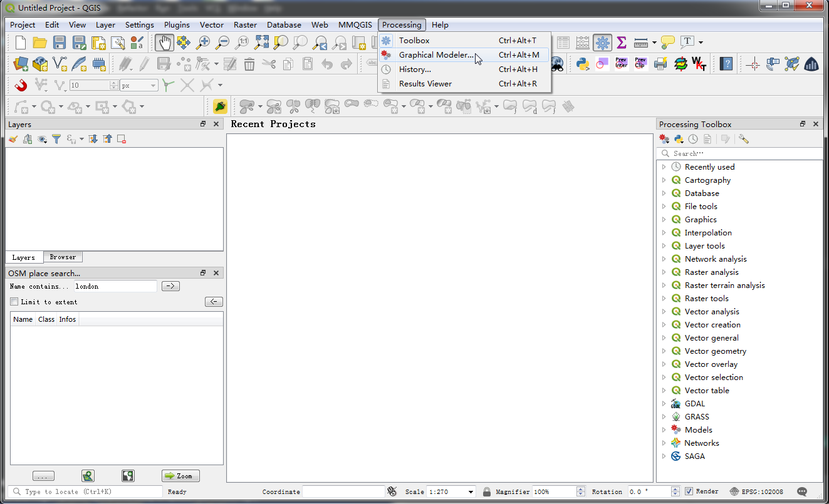Click the Coordinate input field

coord(343,491)
